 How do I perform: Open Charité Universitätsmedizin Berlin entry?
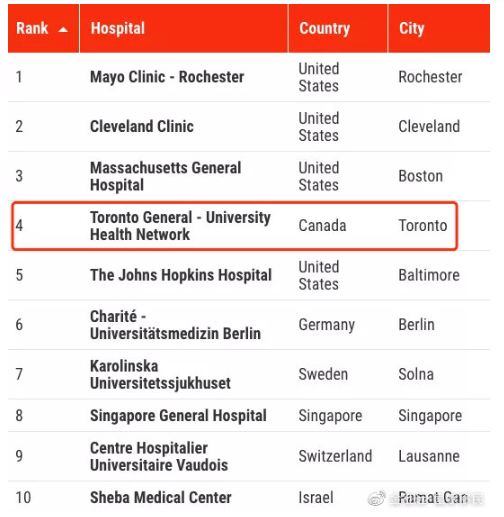click(175, 325)
